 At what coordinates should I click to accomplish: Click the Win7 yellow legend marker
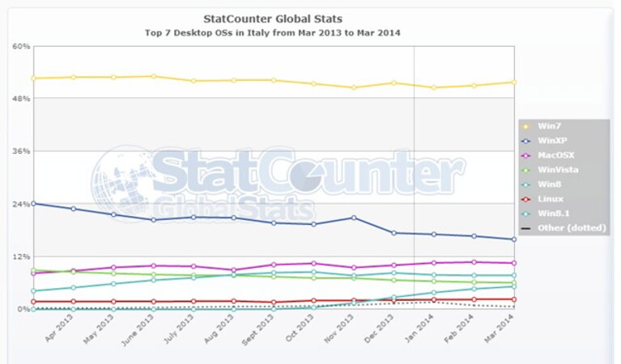tap(526, 127)
